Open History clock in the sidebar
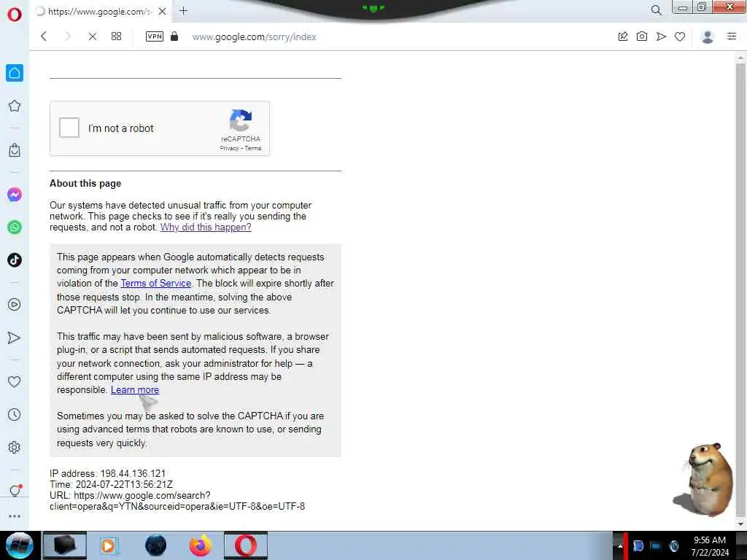This screenshot has height=560, width=747. click(15, 414)
